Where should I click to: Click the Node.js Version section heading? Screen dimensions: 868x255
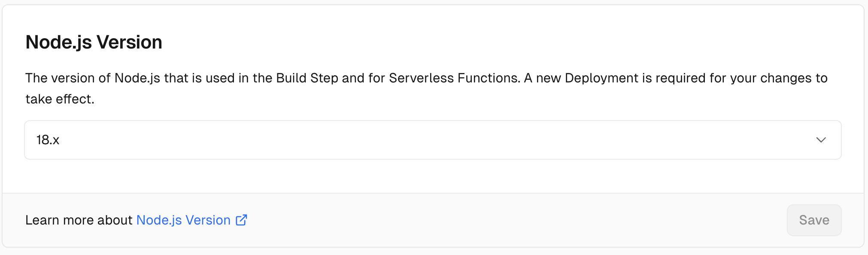94,42
